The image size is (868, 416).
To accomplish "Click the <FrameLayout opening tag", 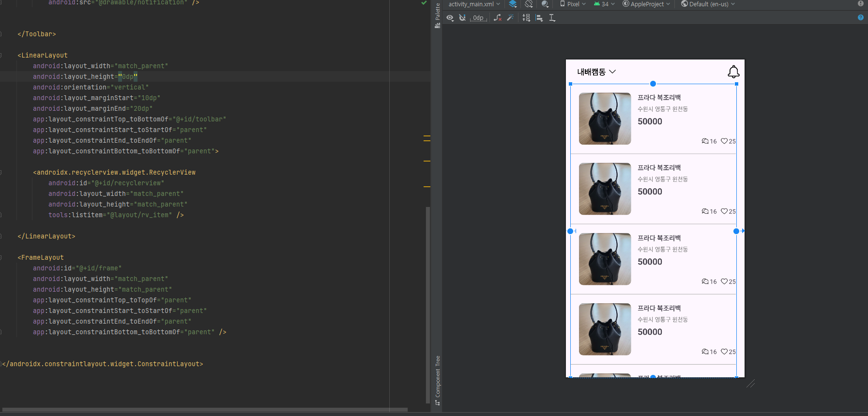I will coord(41,257).
